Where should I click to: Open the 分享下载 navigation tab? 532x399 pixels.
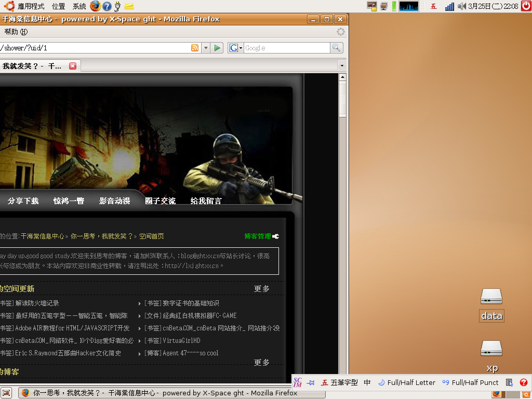click(x=23, y=201)
